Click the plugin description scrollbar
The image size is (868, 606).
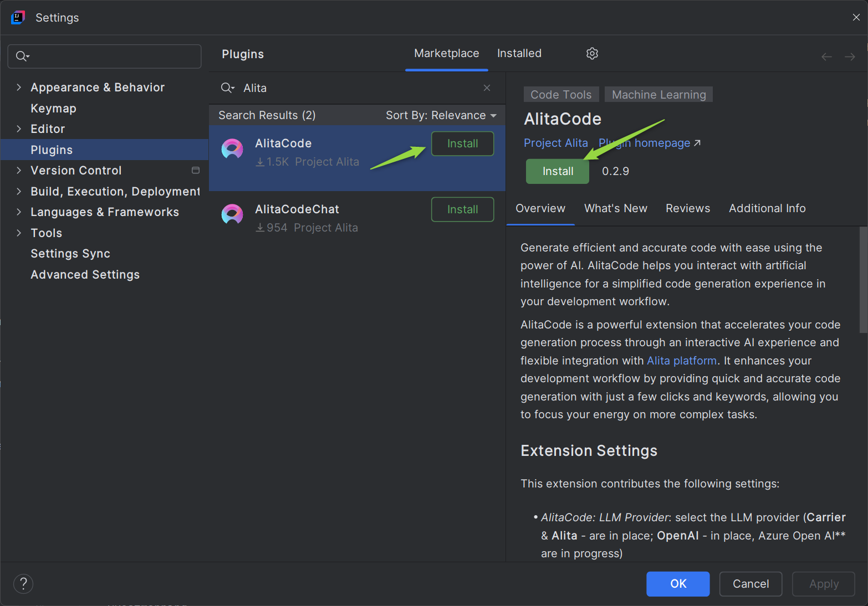(x=863, y=280)
